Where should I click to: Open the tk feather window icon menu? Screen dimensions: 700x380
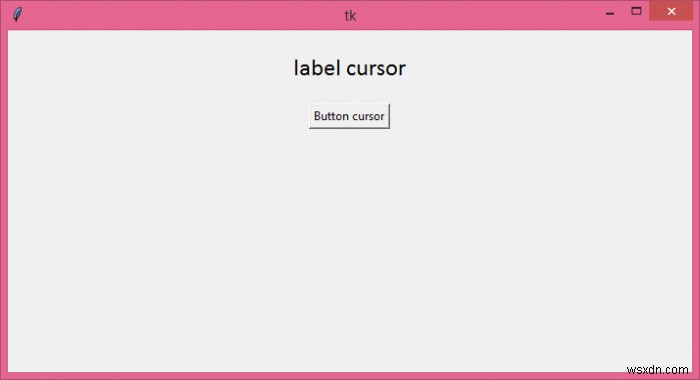pyautogui.click(x=17, y=15)
